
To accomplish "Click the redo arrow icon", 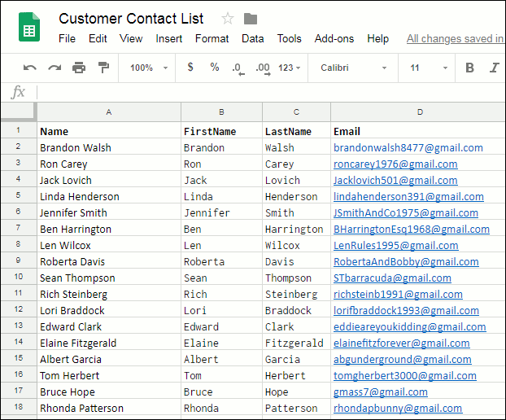I will click(x=55, y=68).
